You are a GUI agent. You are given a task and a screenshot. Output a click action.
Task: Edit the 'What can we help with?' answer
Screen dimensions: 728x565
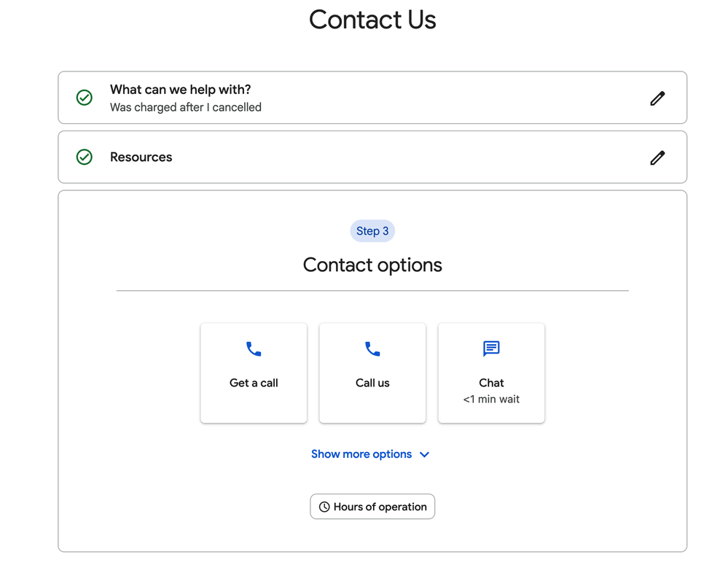[657, 98]
